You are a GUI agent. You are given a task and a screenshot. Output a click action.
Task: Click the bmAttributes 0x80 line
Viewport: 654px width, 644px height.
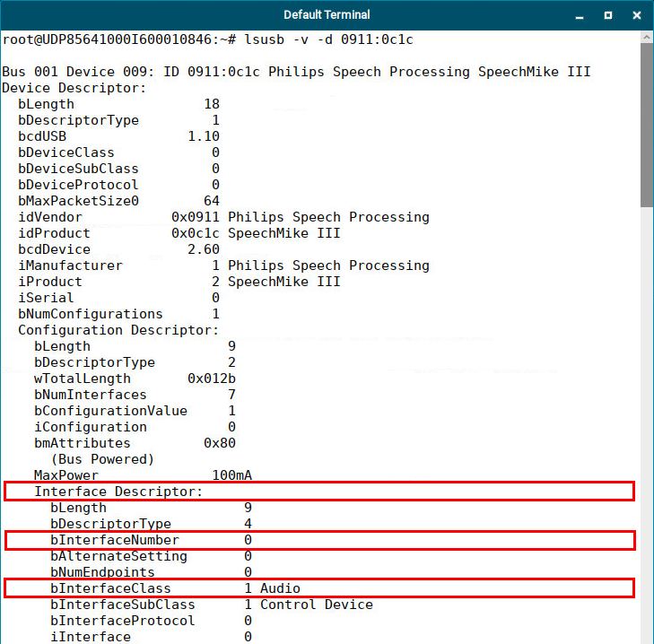pyautogui.click(x=135, y=443)
